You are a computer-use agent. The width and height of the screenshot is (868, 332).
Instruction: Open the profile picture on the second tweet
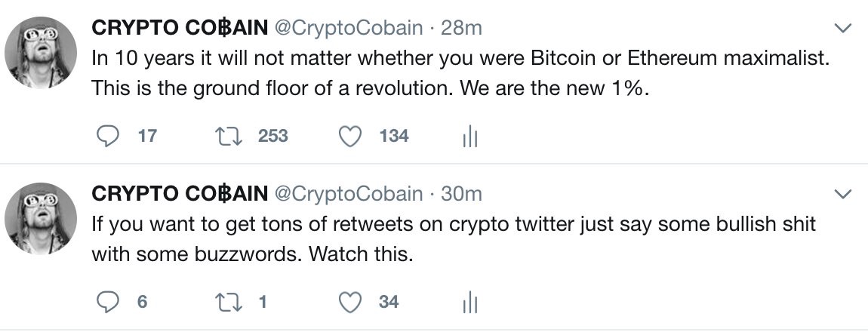pos(41,218)
